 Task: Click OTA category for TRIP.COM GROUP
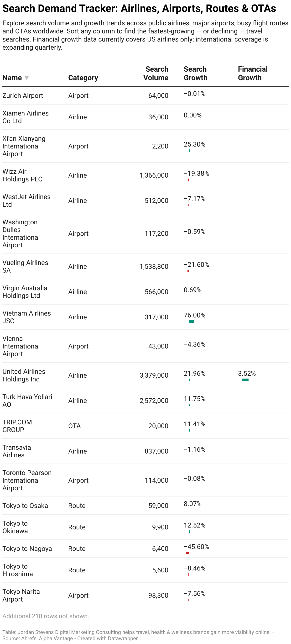[x=75, y=426]
